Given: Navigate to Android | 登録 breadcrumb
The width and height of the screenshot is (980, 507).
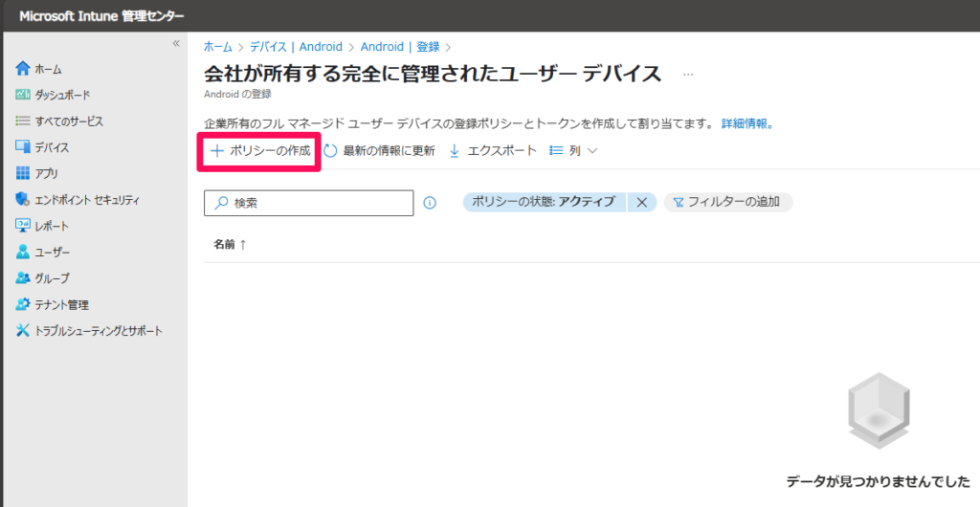Looking at the screenshot, I should (x=400, y=47).
